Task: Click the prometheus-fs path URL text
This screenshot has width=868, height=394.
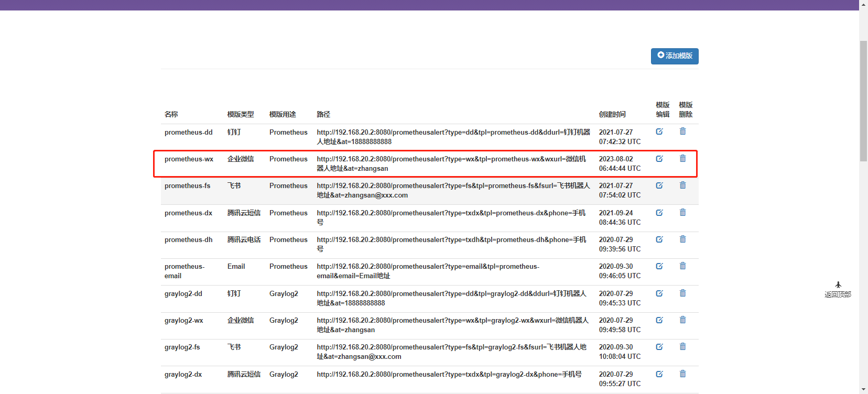Action: click(x=453, y=190)
